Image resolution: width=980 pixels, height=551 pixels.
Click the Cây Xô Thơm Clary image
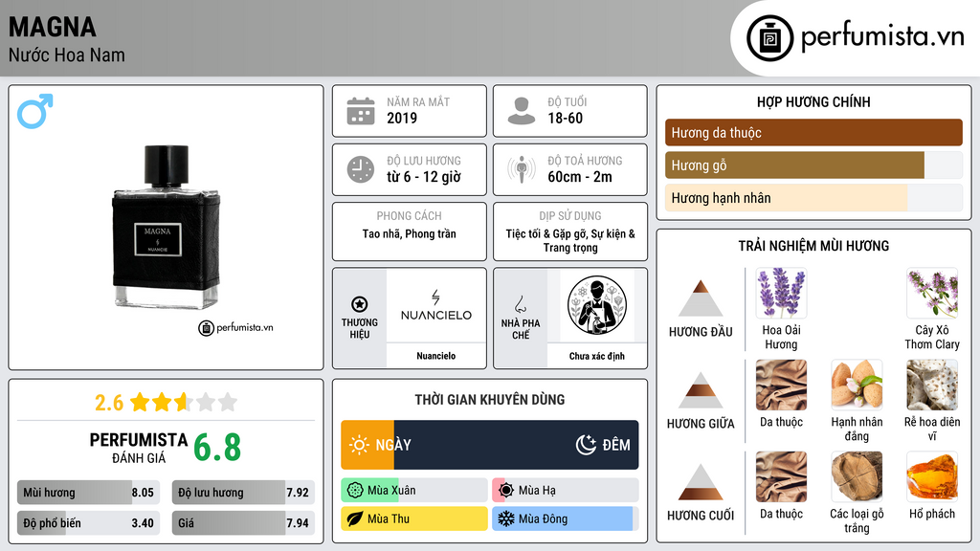pyautogui.click(x=932, y=293)
